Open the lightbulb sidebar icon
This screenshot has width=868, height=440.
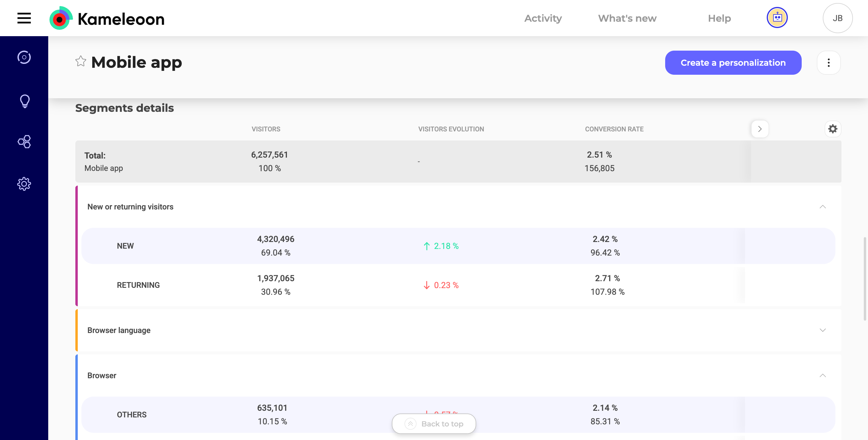(x=24, y=101)
